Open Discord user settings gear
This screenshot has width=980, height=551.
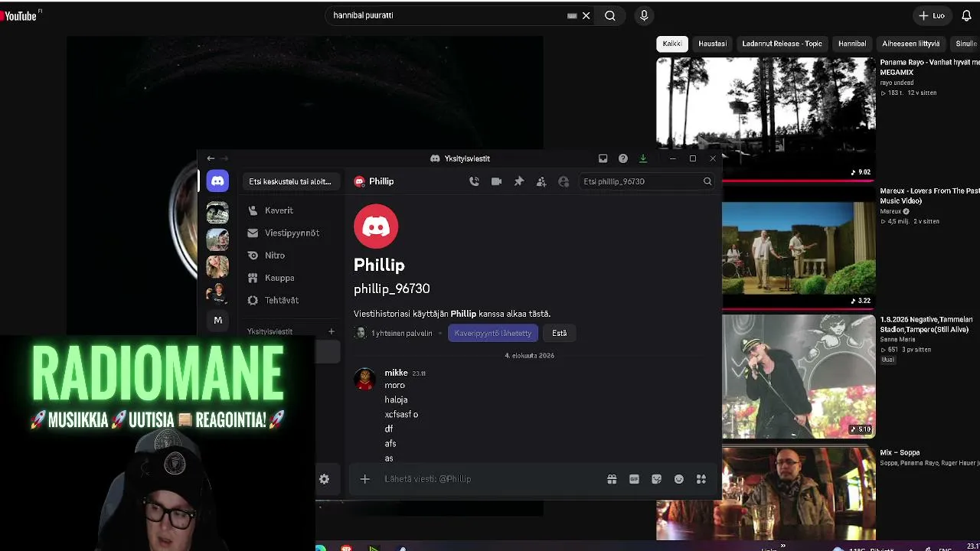coord(324,479)
